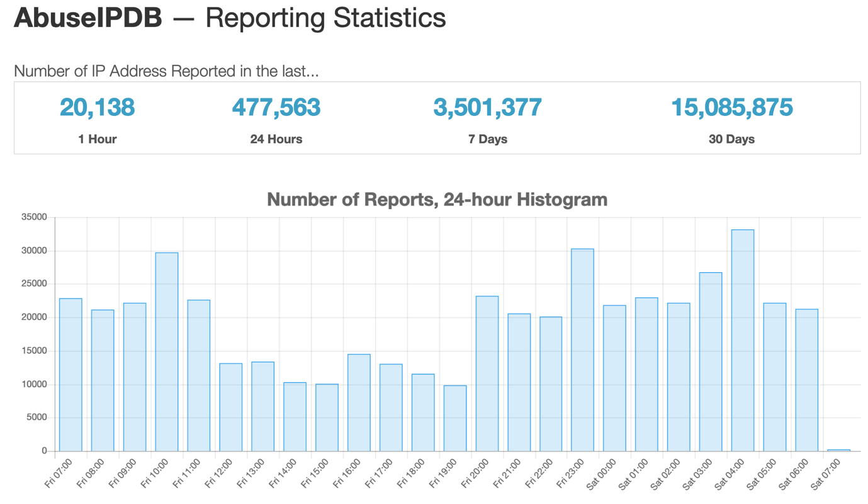Click the 'Sat 00:00' x-axis label

coord(602,474)
